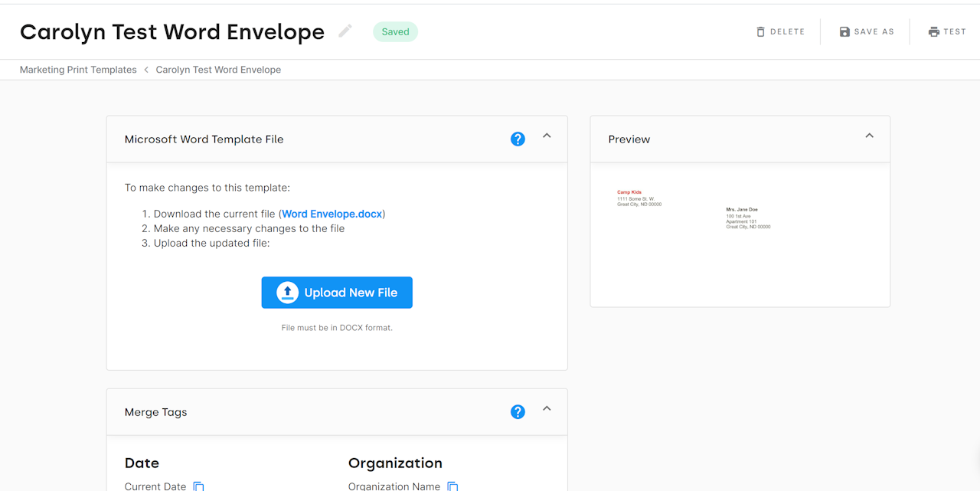Click the trash icon next to DELETE

[x=760, y=32]
